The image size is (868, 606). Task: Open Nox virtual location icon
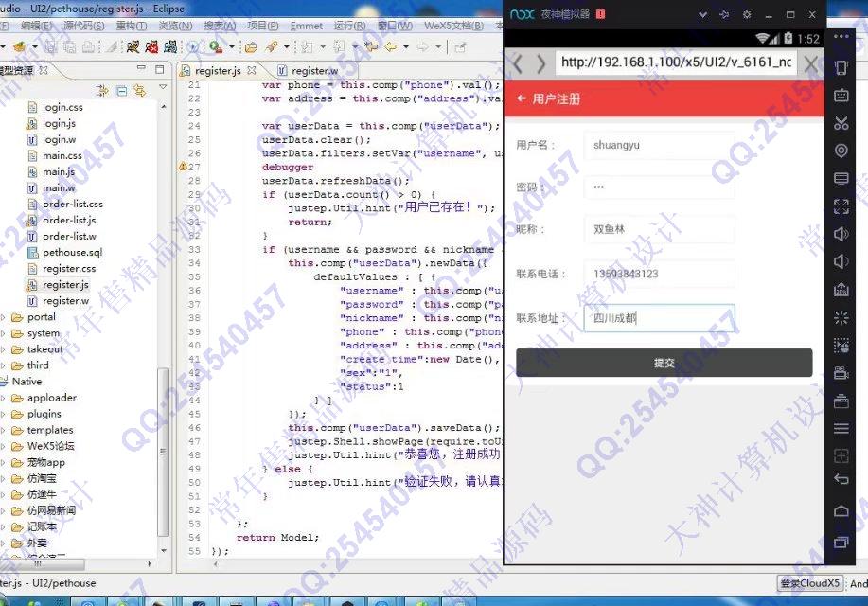(841, 151)
